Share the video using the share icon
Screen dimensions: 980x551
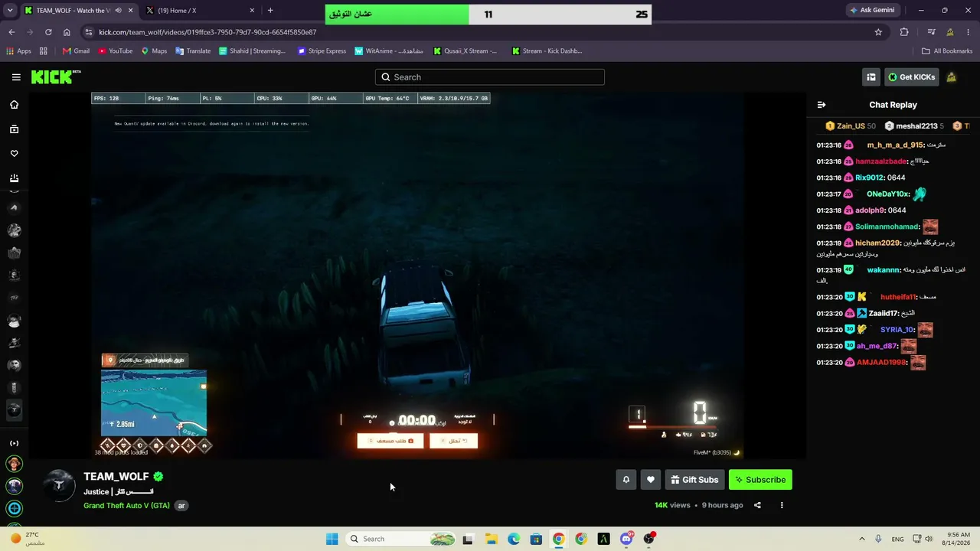(757, 505)
